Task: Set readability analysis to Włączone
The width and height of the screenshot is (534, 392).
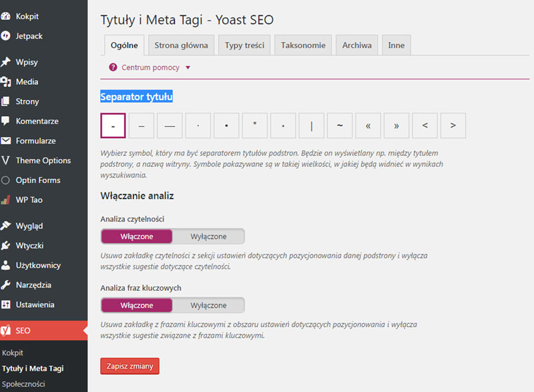Action: [137, 236]
